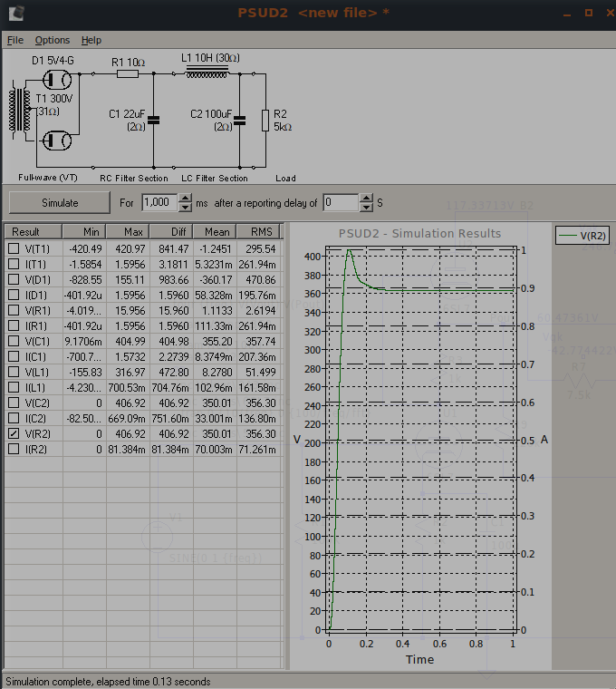This screenshot has width=616, height=689.
Task: Enable the I(D1) trace checkbox
Action: [x=14, y=295]
